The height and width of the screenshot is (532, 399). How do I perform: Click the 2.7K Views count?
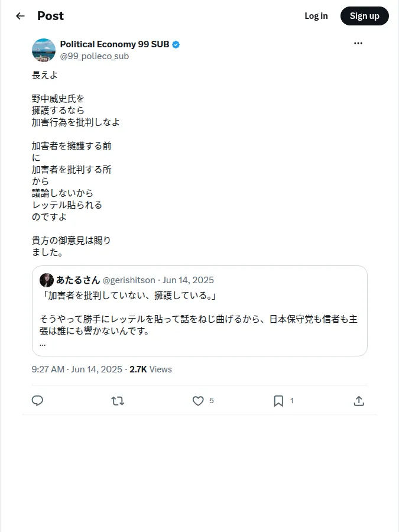point(151,369)
